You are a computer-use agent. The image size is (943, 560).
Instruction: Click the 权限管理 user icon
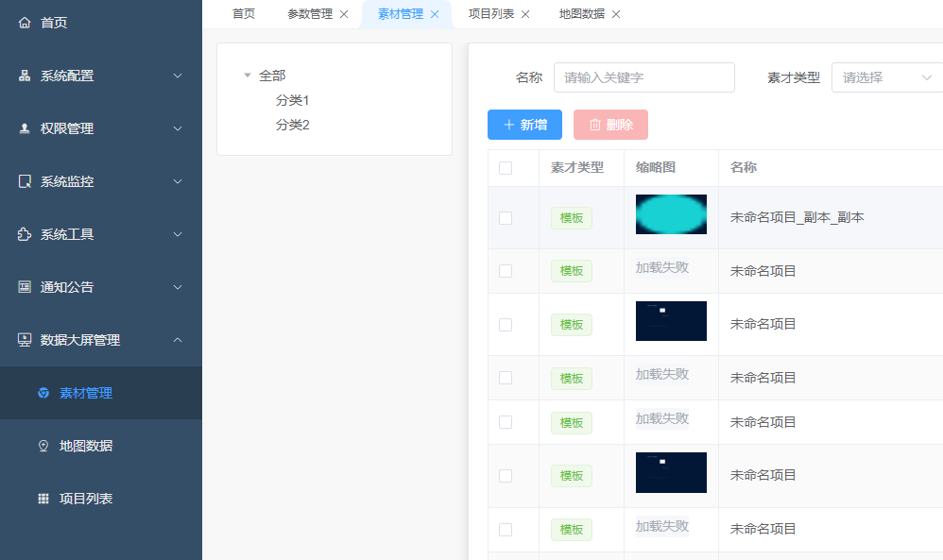tap(25, 128)
